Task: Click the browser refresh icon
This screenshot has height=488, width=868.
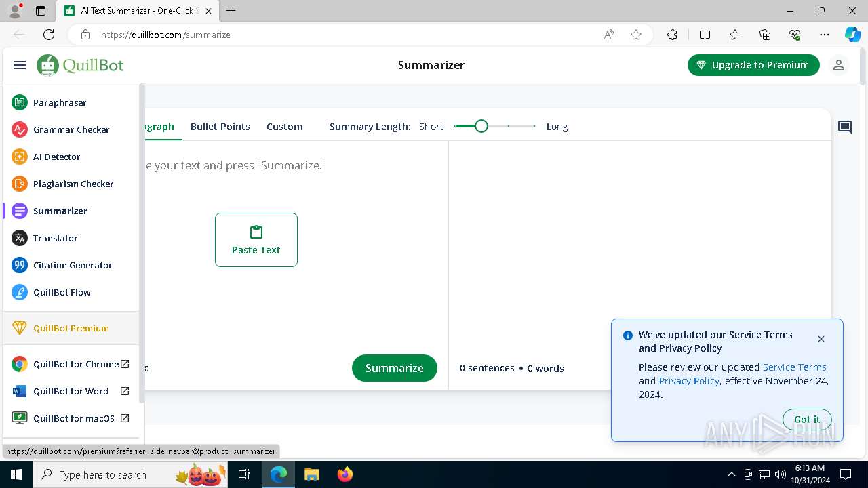Action: point(49,35)
